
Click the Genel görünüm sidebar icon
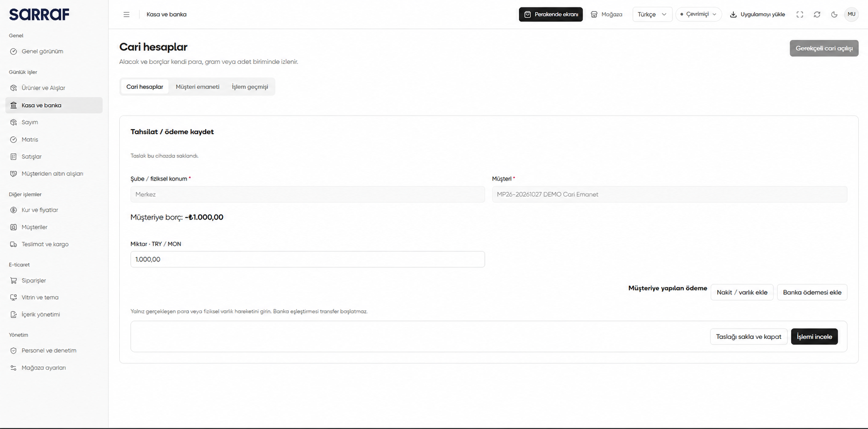point(14,52)
